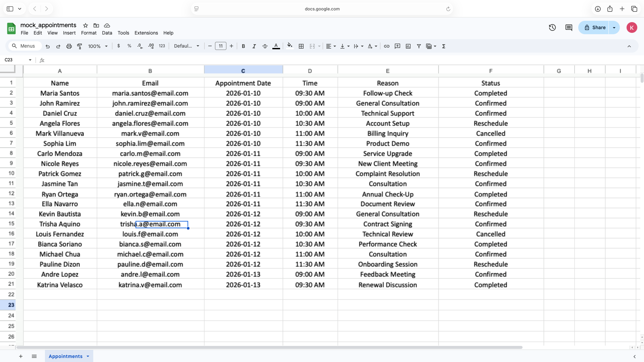Screen dimensions: 644x362
Task: Expand the Appointments sheet tab menu arrow
Action: (x=88, y=356)
